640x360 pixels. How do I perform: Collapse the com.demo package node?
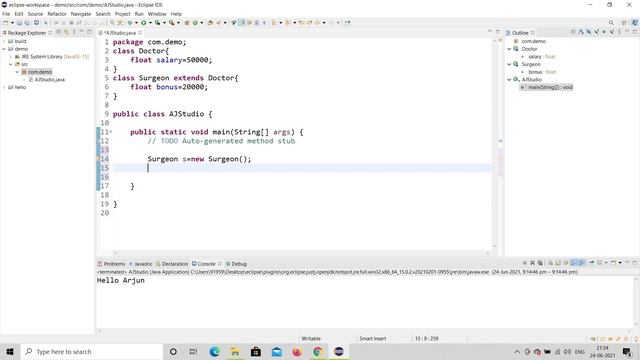point(17,72)
